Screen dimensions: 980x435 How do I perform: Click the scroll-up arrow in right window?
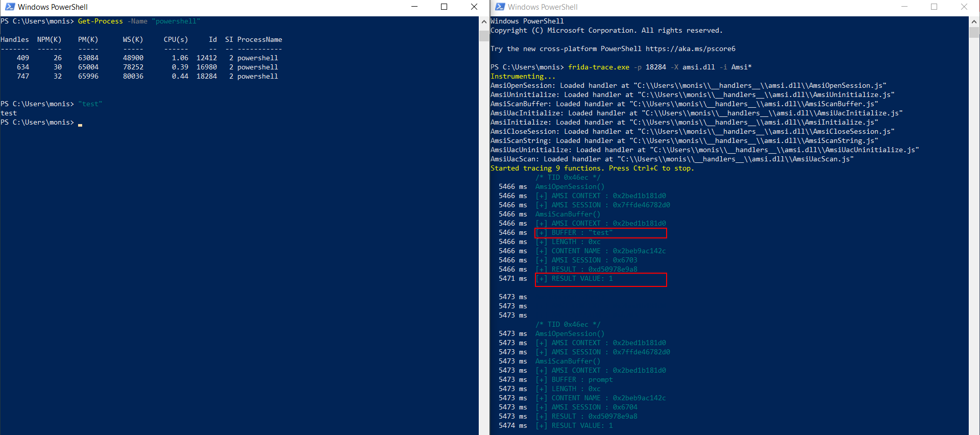[x=974, y=21]
